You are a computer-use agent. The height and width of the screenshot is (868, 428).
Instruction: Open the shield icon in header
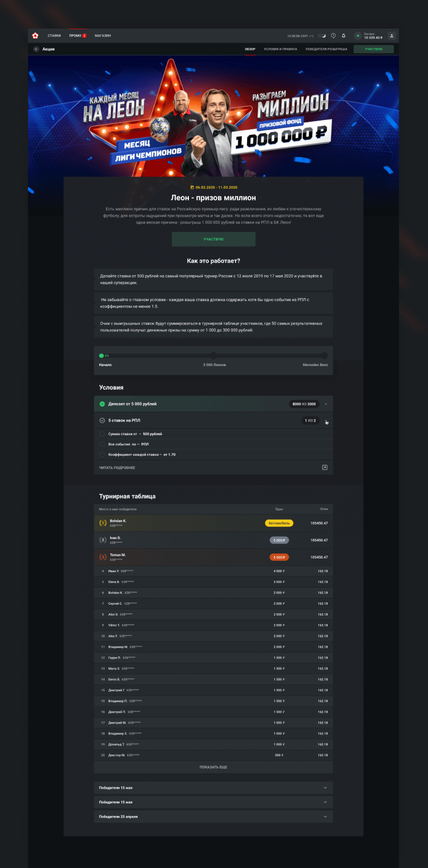tap(333, 35)
